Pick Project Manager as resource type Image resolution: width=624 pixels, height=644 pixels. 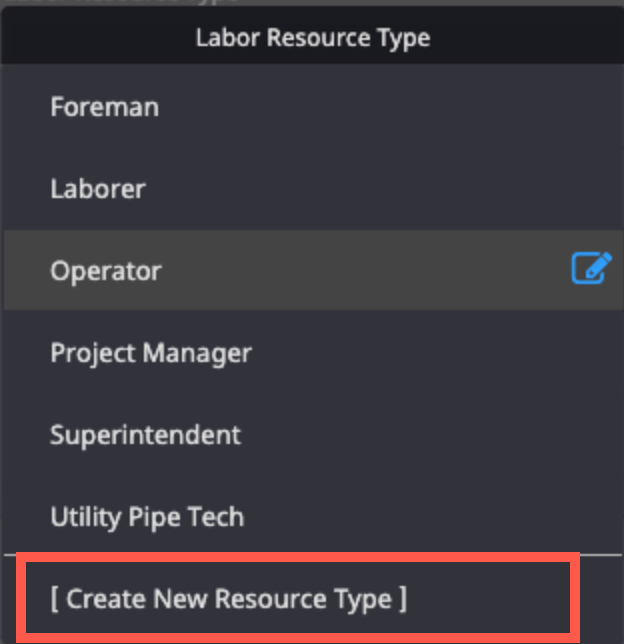(x=314, y=353)
